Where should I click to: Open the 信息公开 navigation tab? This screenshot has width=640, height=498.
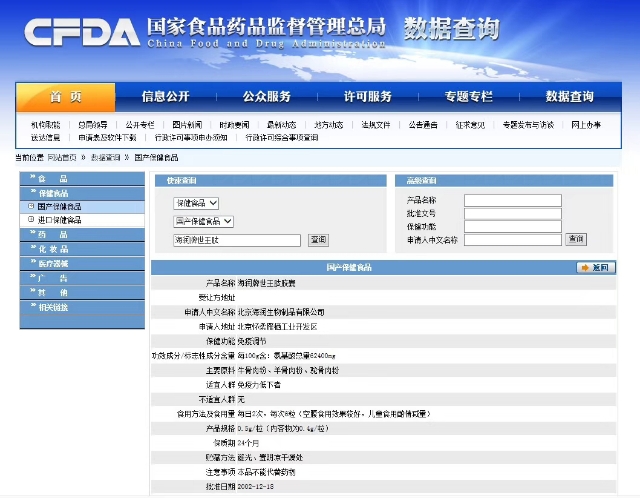point(165,97)
